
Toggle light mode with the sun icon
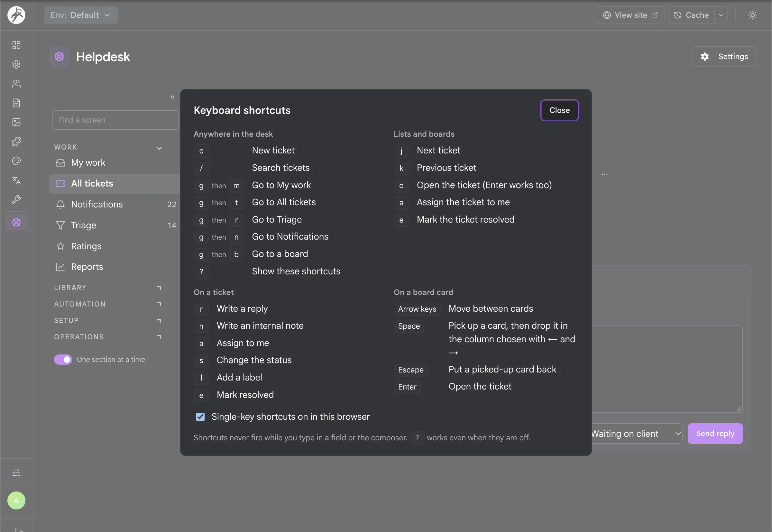[x=753, y=15]
